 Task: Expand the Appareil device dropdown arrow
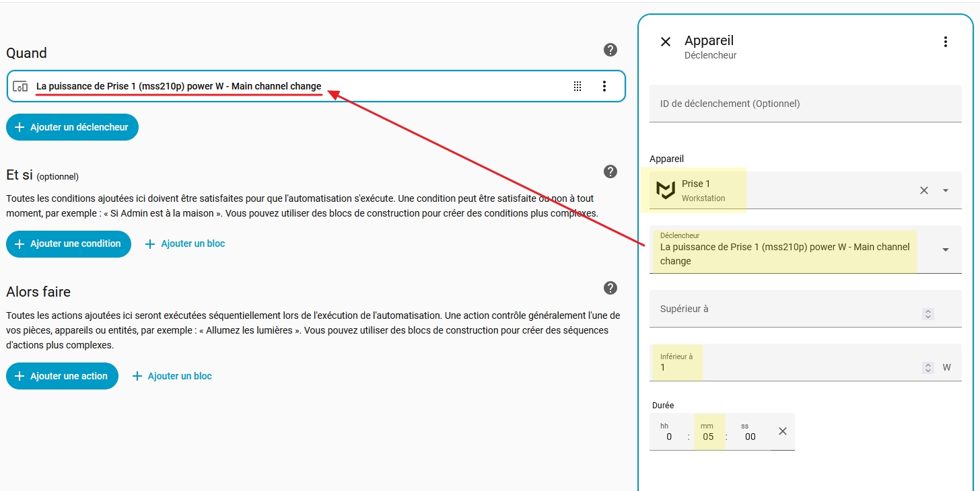coord(946,190)
